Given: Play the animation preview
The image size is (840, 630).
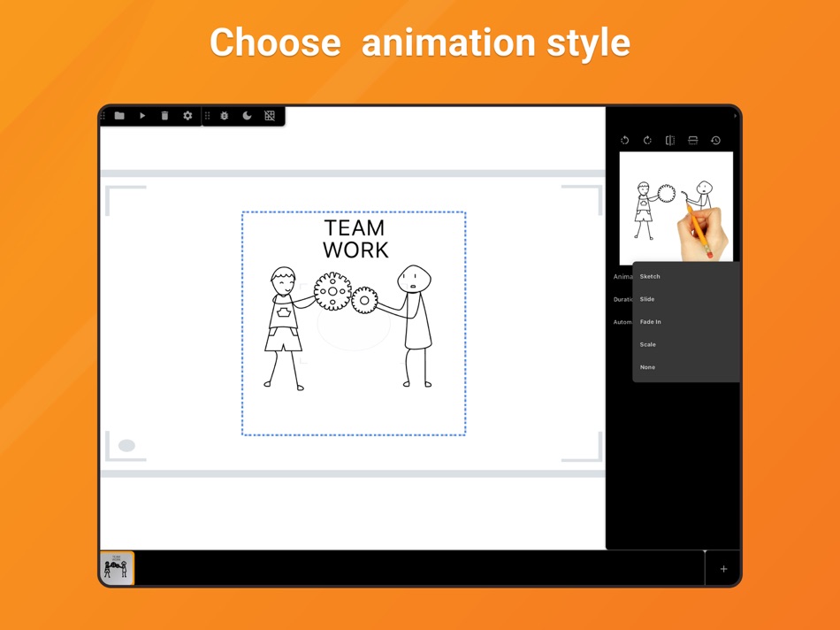Looking at the screenshot, I should [x=142, y=116].
